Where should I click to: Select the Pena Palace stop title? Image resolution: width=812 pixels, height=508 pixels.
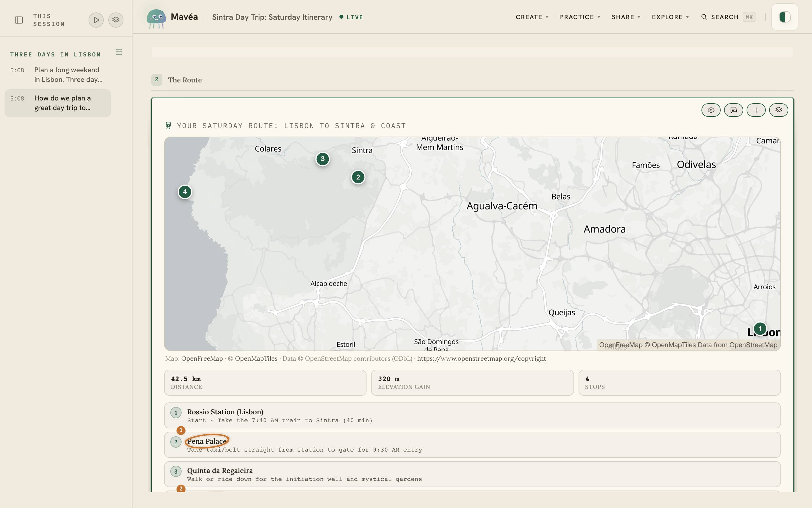(x=207, y=441)
